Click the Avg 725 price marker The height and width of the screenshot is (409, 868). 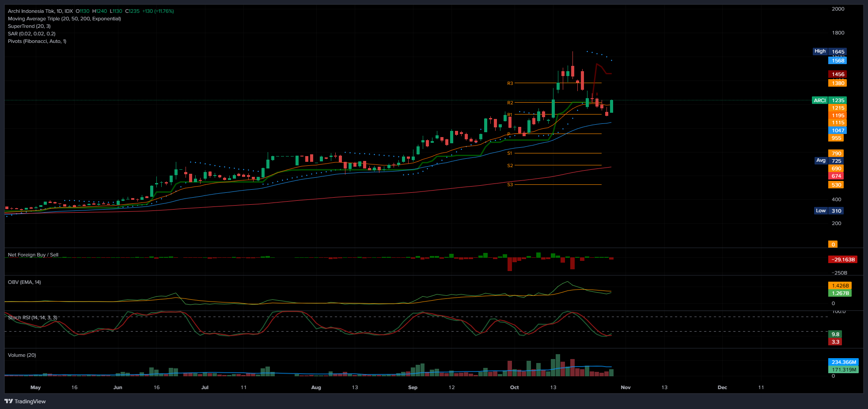[x=829, y=161]
